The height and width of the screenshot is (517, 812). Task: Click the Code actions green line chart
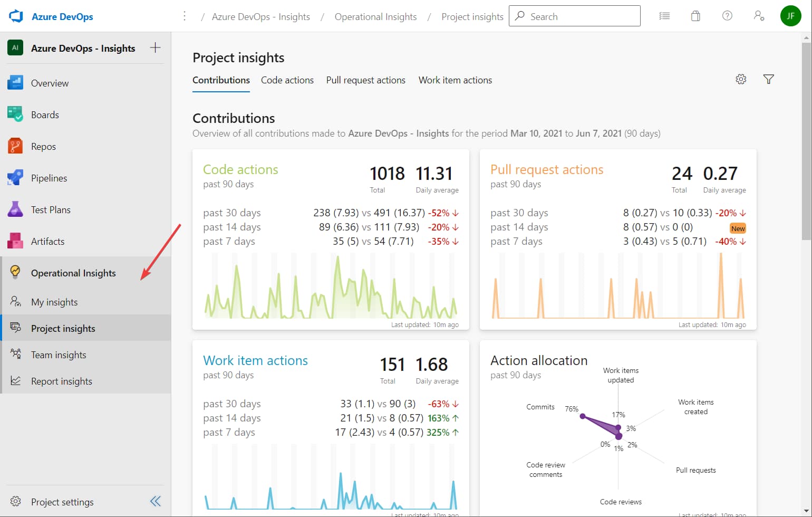pos(331,286)
